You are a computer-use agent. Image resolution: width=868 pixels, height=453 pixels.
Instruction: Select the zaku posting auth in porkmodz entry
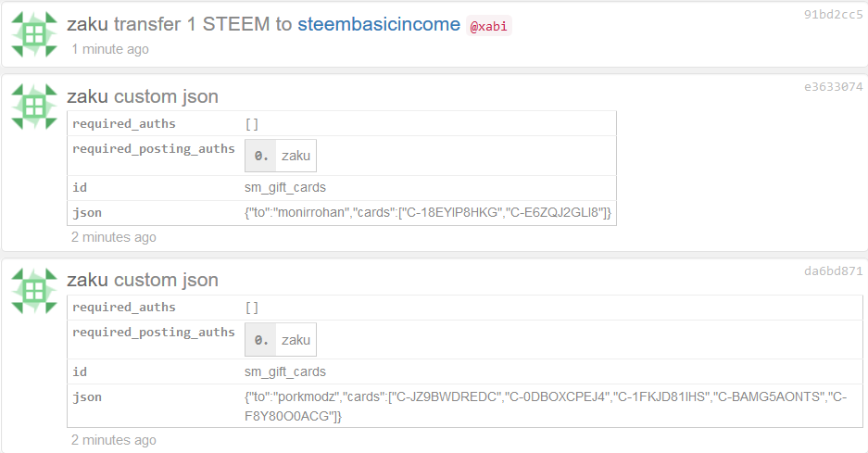(x=281, y=339)
